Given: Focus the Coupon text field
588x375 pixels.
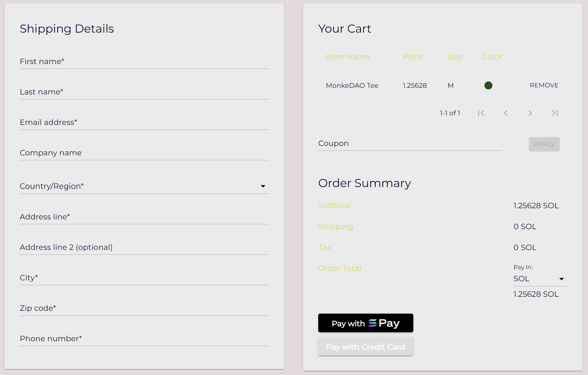Looking at the screenshot, I should tap(410, 143).
